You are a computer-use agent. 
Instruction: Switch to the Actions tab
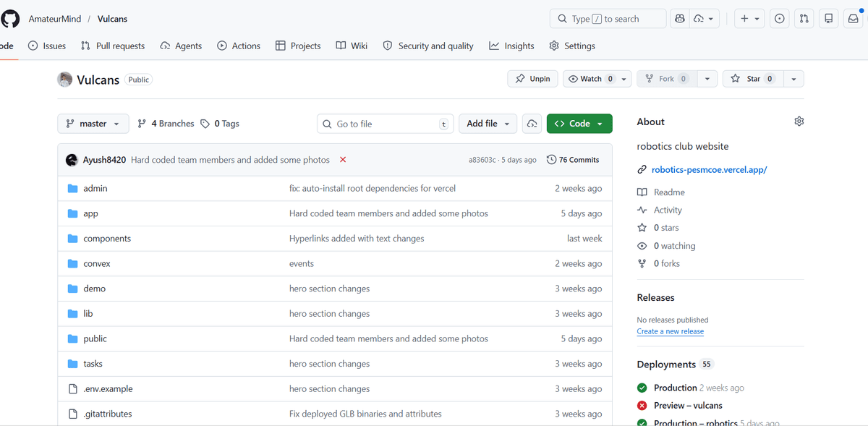tap(239, 46)
